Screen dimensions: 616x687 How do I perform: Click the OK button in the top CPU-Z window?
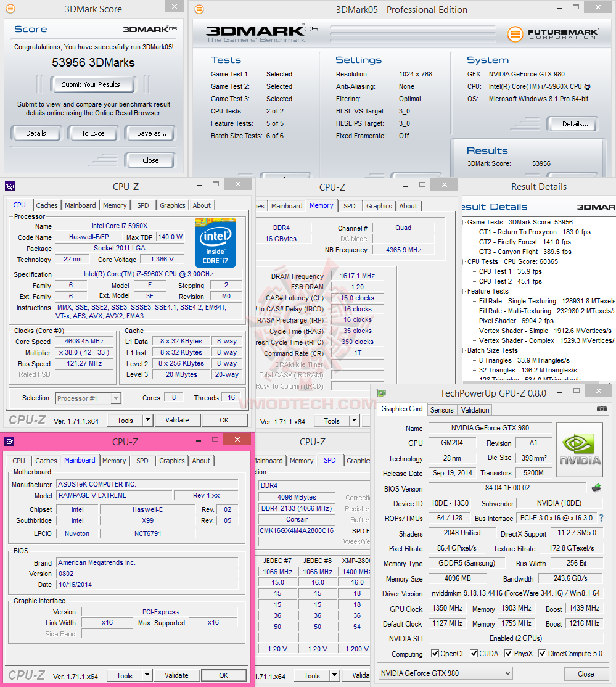[x=224, y=420]
